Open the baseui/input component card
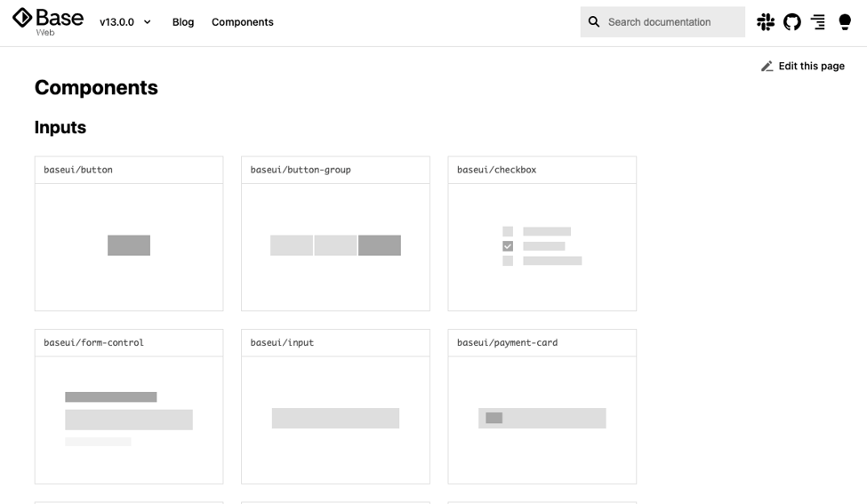 [335, 419]
